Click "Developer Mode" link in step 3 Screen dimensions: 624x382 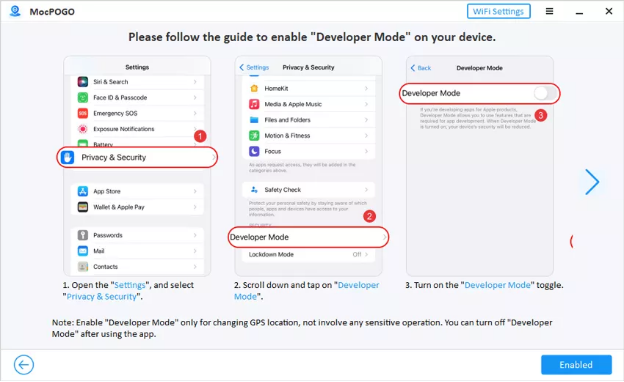click(x=497, y=285)
